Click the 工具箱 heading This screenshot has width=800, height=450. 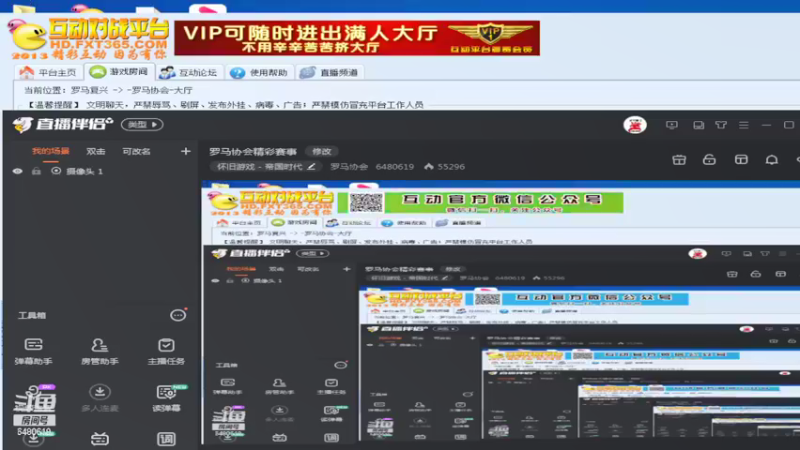pyautogui.click(x=32, y=315)
